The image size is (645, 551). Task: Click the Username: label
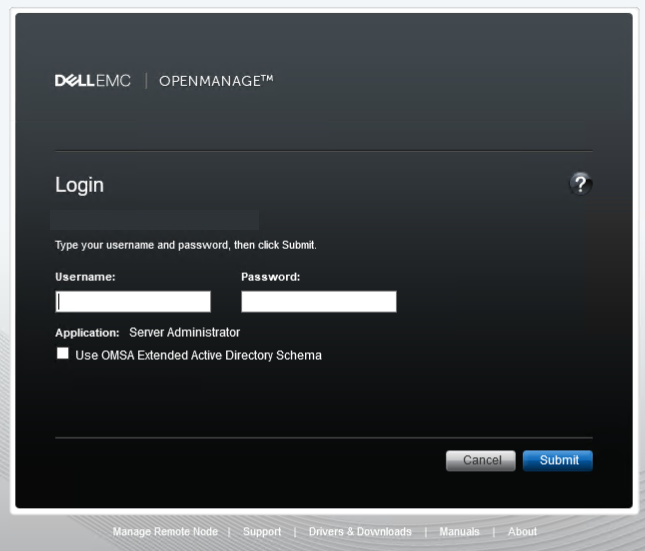[85, 277]
